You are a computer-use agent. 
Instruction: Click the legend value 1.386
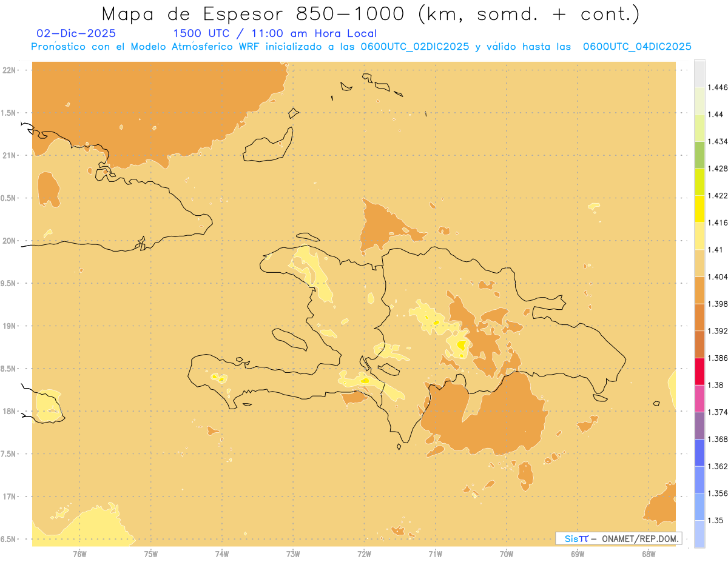pos(719,358)
